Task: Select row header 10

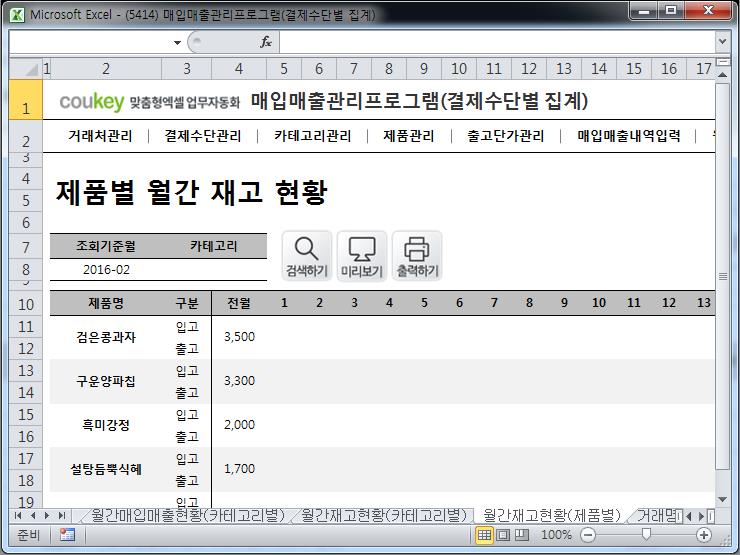Action: point(26,304)
